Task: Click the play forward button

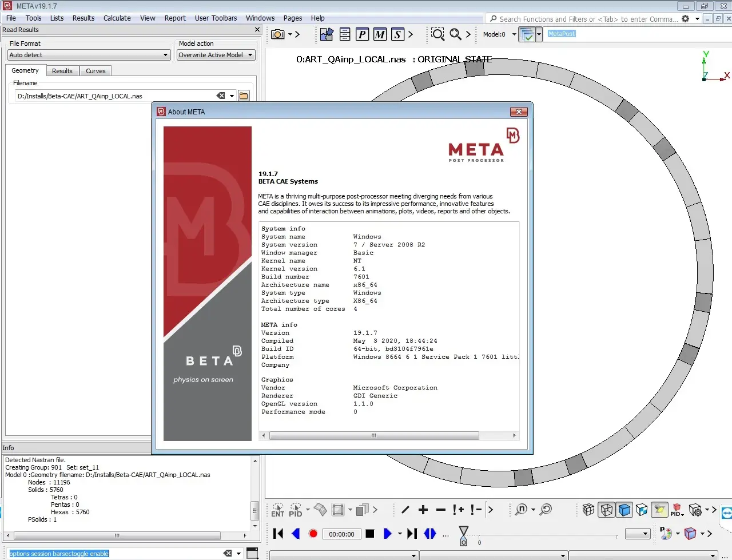Action: [x=387, y=534]
